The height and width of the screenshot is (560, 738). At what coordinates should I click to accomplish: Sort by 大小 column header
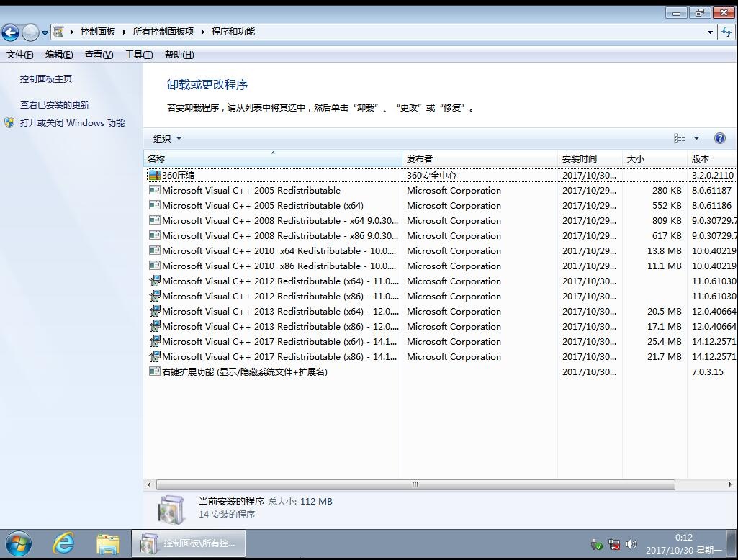654,158
